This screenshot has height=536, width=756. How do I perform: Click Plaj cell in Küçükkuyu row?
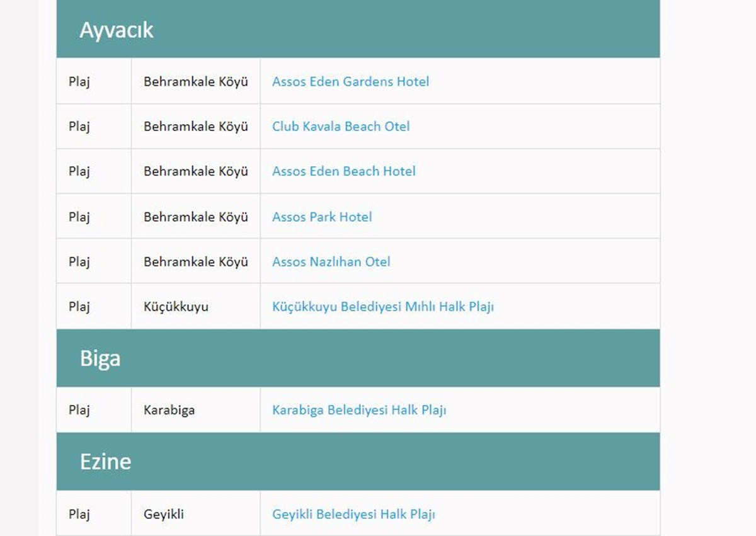point(94,307)
